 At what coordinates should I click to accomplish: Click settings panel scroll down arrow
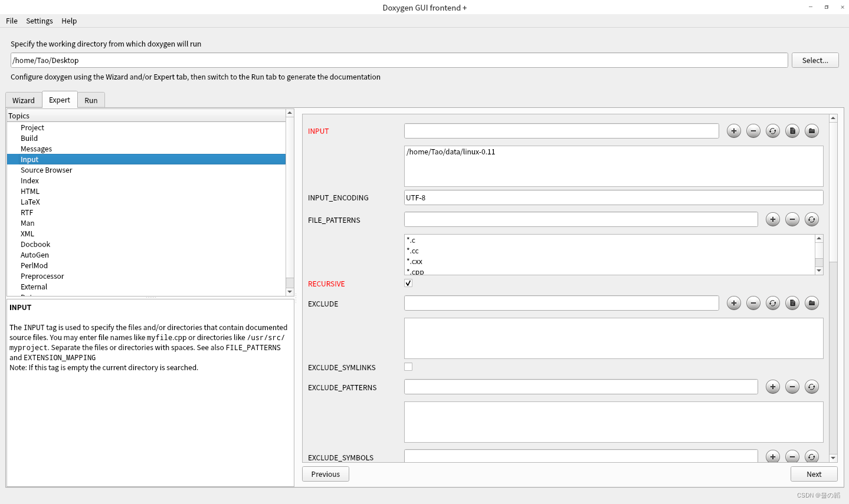(x=833, y=457)
